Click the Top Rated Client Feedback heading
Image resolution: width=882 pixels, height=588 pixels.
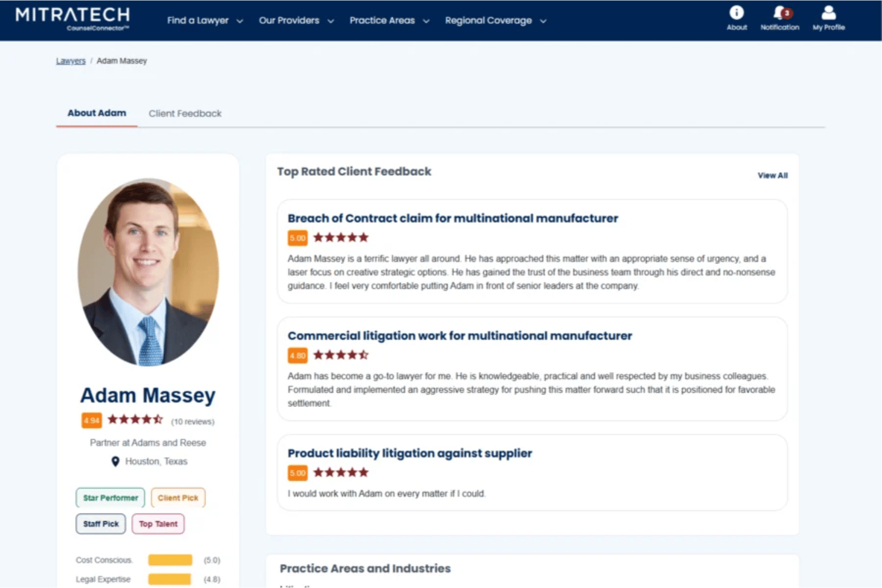tap(354, 172)
